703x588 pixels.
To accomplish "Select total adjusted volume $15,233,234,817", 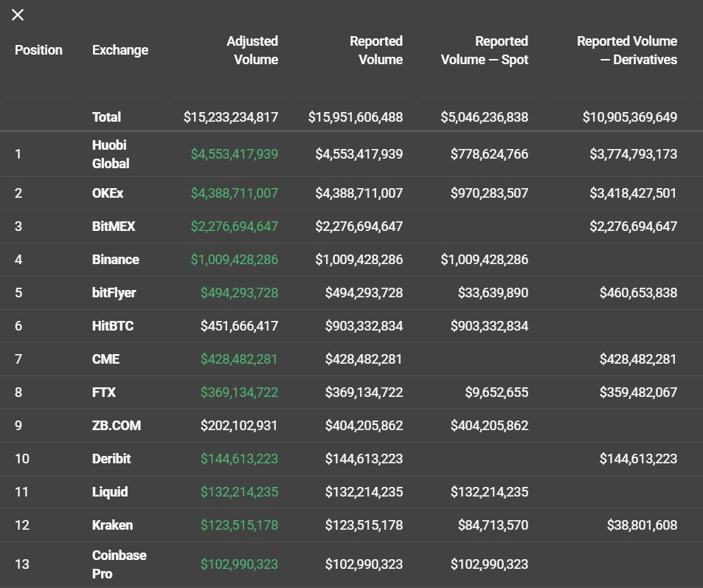I will (x=231, y=117).
